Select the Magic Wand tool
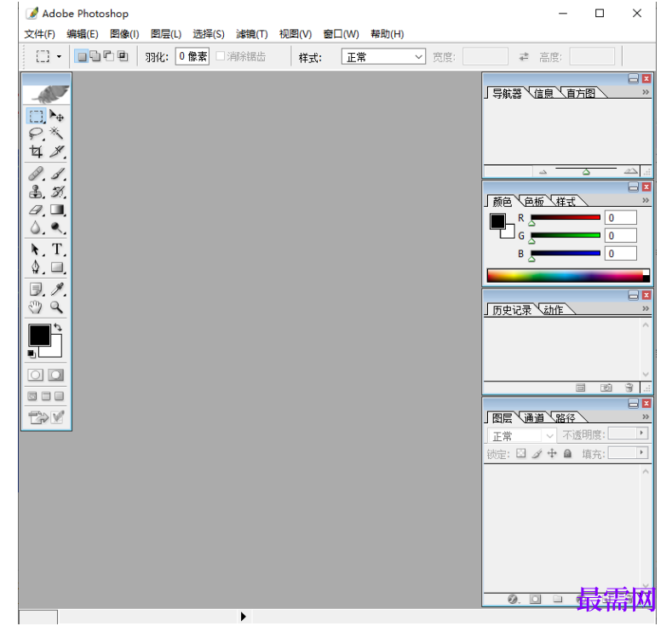672x626 pixels. click(x=56, y=134)
